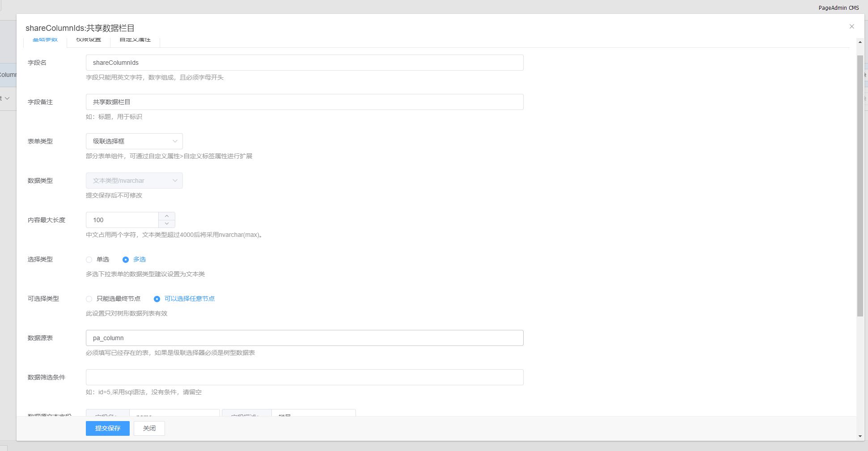Click the 提交保存 button

pos(108,428)
